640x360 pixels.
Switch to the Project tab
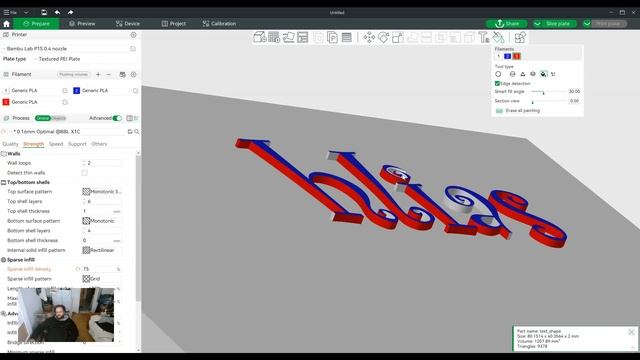coord(173,24)
